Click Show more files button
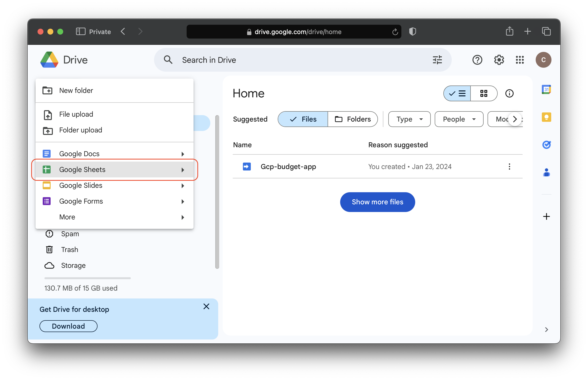The height and width of the screenshot is (380, 588). click(378, 202)
